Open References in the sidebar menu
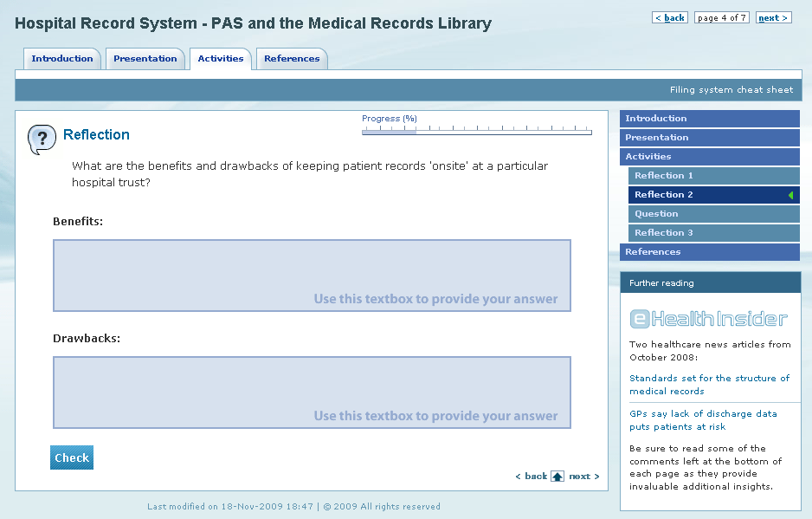The height and width of the screenshot is (519, 812). pos(710,252)
